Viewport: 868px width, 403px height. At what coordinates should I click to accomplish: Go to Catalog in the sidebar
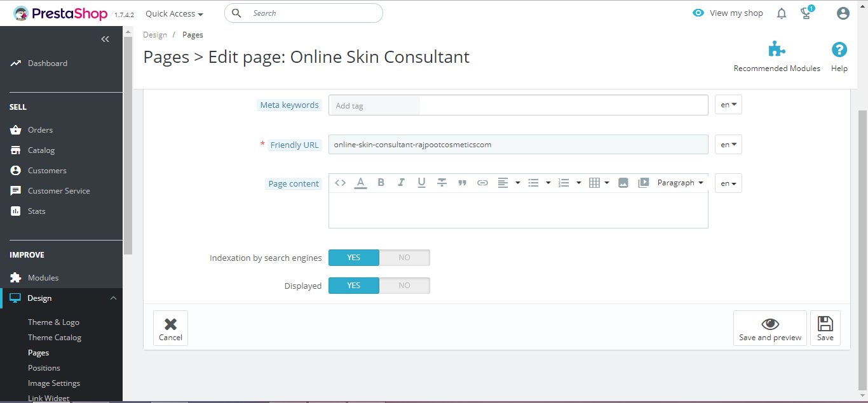coord(41,150)
